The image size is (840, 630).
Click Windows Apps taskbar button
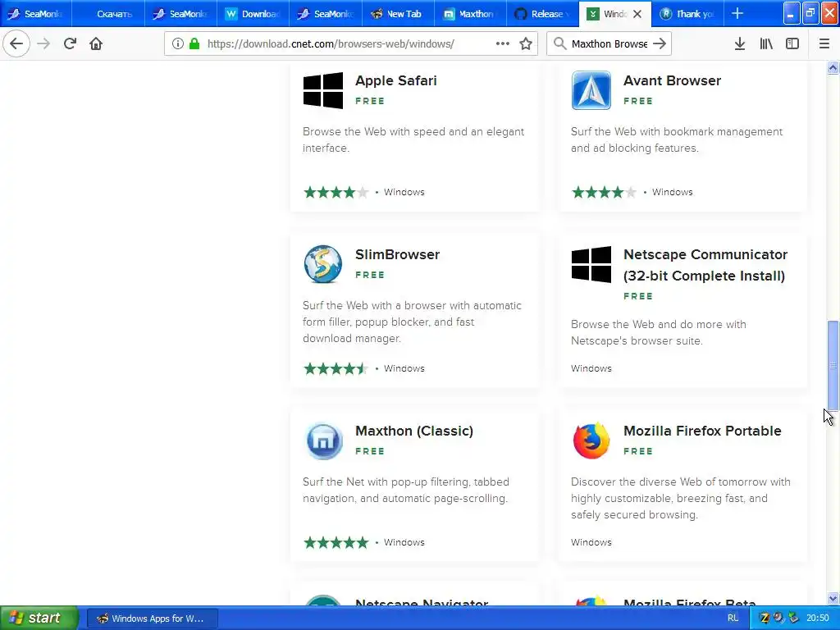pos(152,619)
